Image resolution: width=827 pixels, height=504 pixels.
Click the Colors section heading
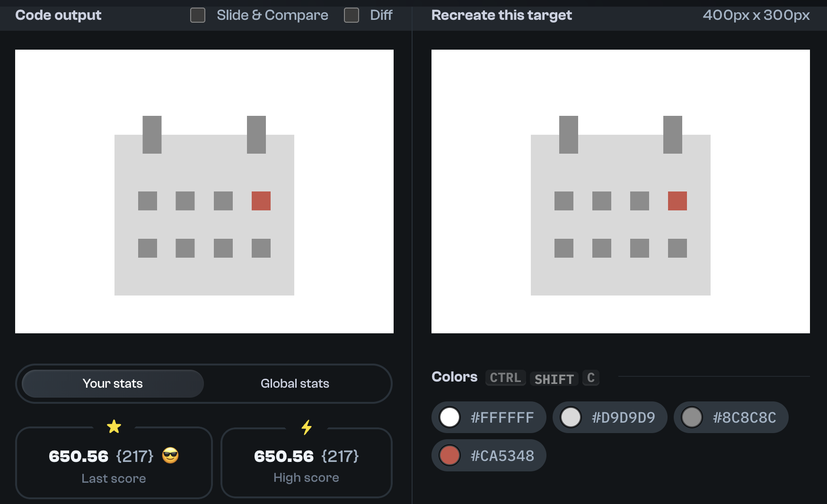pos(454,377)
